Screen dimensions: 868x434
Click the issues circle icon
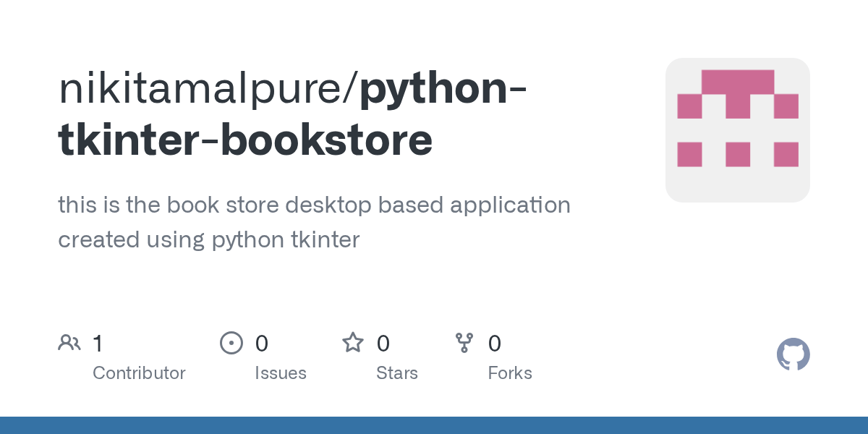click(x=231, y=343)
